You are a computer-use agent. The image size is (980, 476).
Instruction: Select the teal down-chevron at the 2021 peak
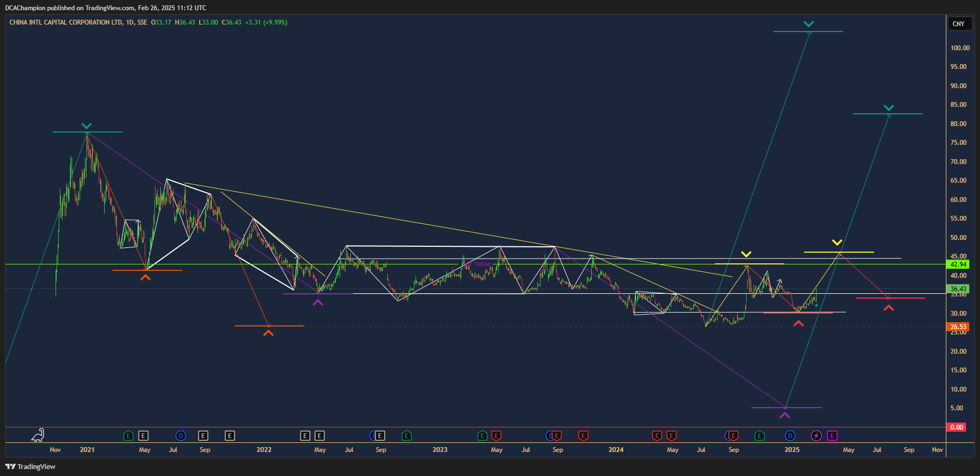point(87,126)
